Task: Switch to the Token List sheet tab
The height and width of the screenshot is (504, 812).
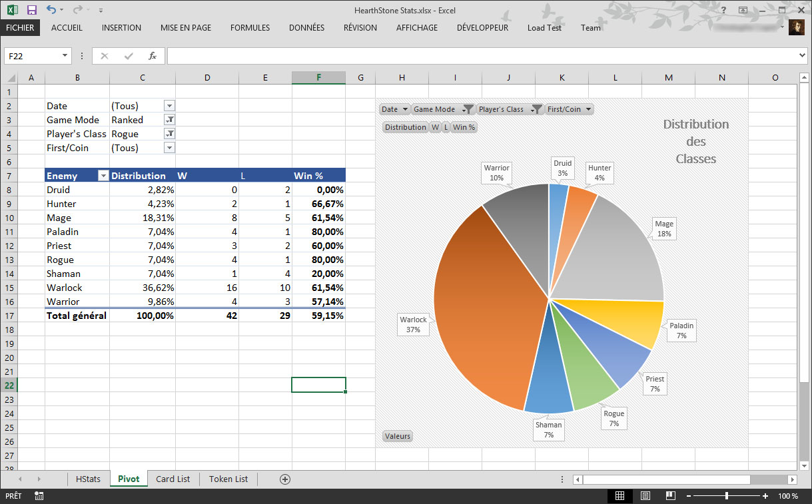Action: click(228, 479)
